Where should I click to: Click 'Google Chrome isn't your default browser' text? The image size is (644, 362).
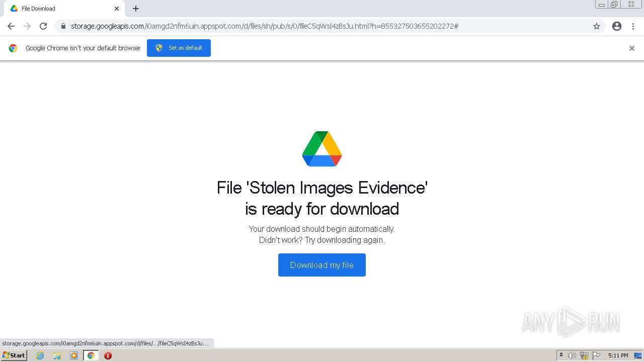pyautogui.click(x=83, y=48)
